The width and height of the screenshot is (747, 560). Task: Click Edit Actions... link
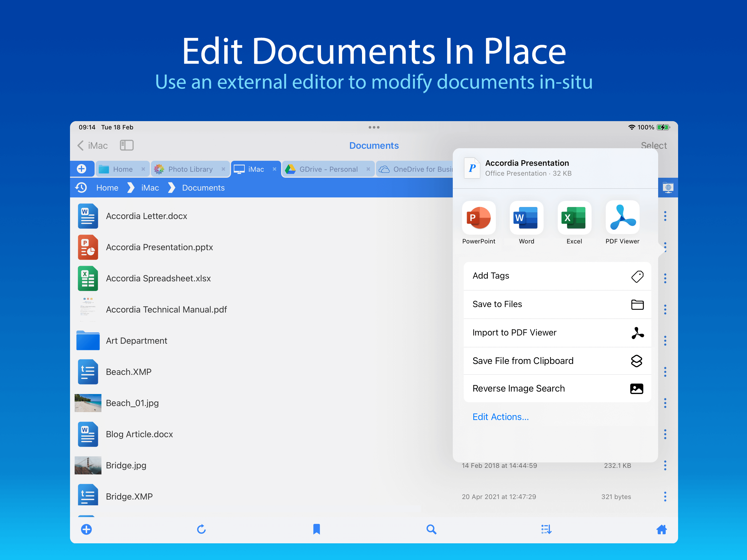click(x=500, y=417)
